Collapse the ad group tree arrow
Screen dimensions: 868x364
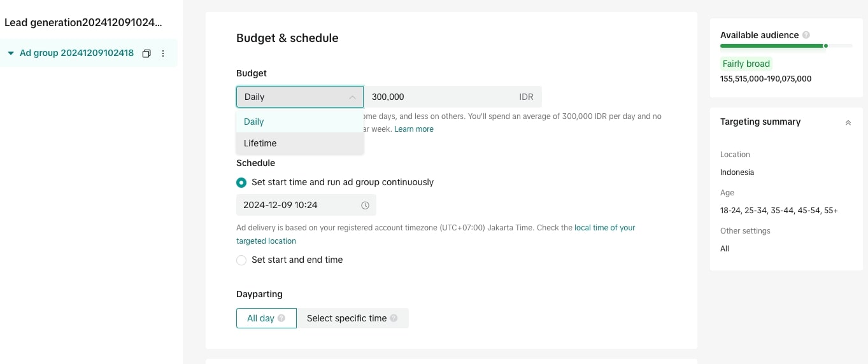click(11, 53)
